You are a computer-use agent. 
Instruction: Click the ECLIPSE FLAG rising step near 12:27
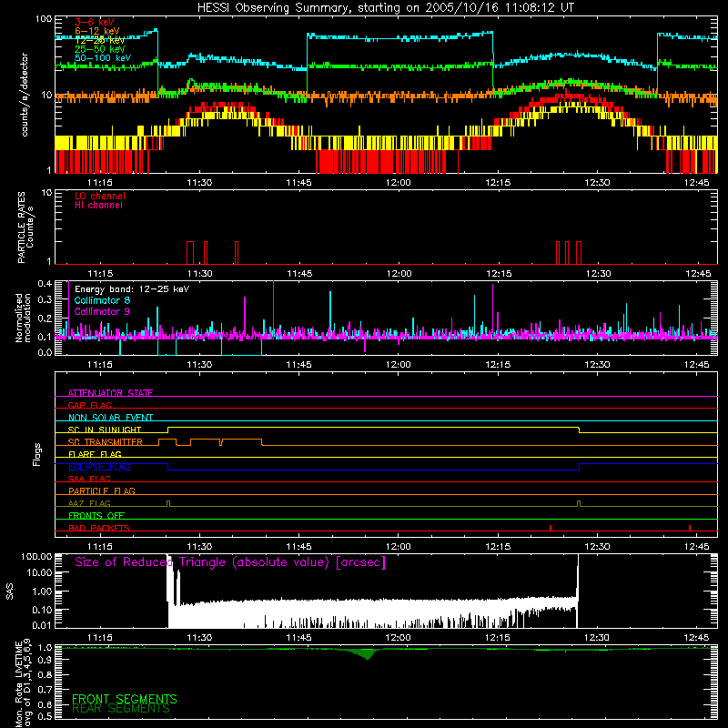(x=580, y=467)
